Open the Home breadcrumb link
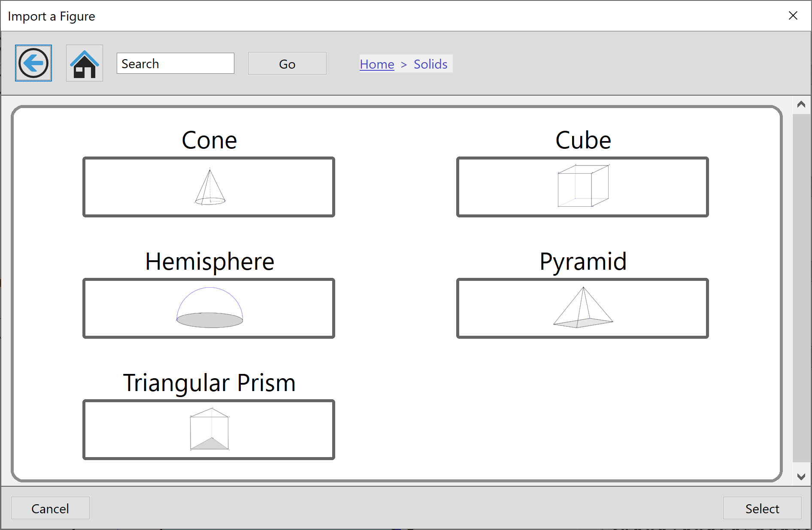Screen dimensions: 812x530 (377, 64)
